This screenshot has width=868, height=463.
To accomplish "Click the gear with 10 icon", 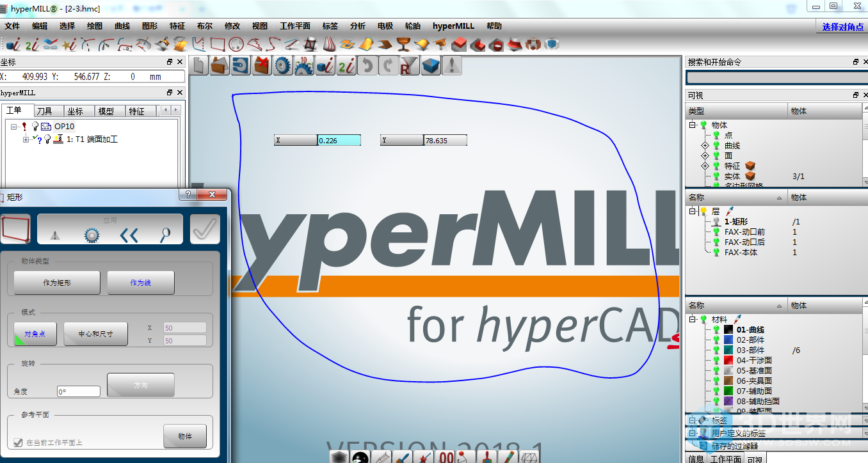I will (x=304, y=65).
